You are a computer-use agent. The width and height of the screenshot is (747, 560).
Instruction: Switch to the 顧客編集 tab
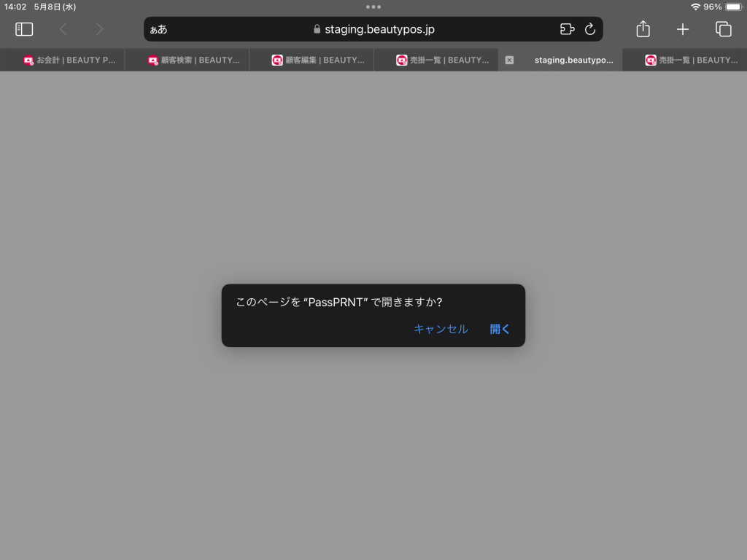318,60
